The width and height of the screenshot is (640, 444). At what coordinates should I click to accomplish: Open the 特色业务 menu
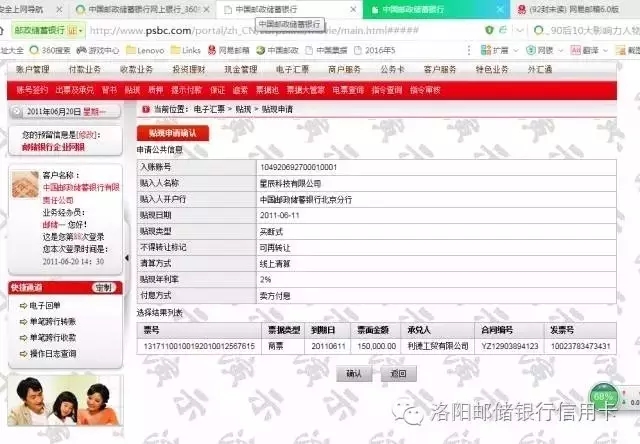492,69
